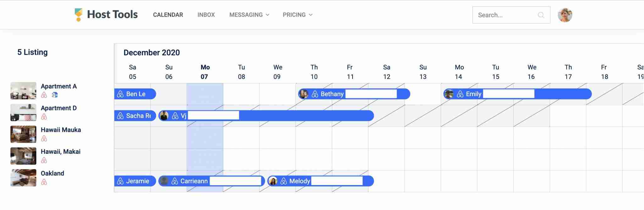Click the Airbnb icon on Ben Le's reservation
This screenshot has width=644, height=210.
(121, 94)
